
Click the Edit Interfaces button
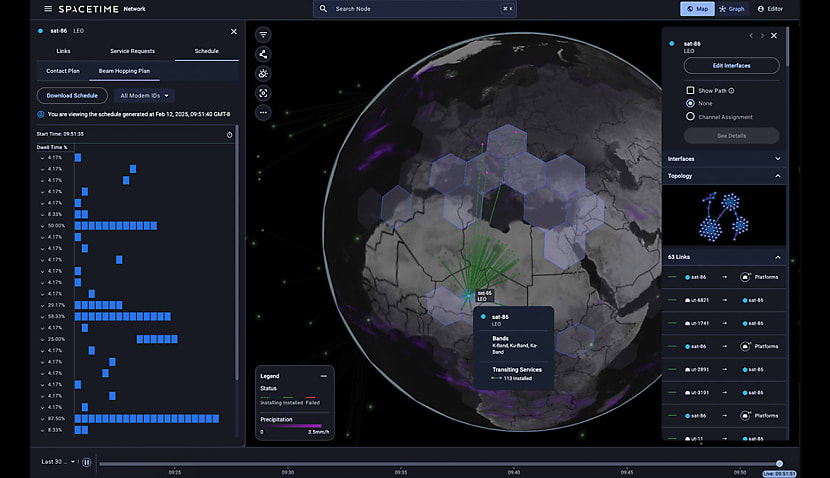(x=731, y=66)
